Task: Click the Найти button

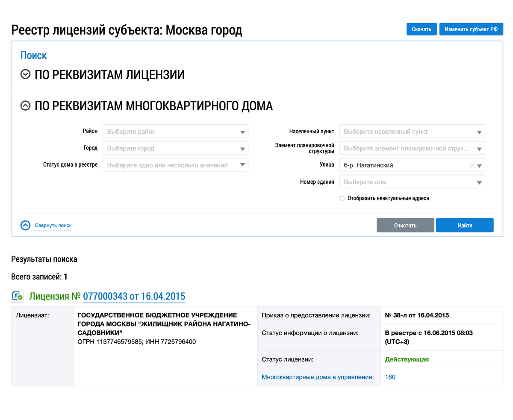Action: point(465,225)
